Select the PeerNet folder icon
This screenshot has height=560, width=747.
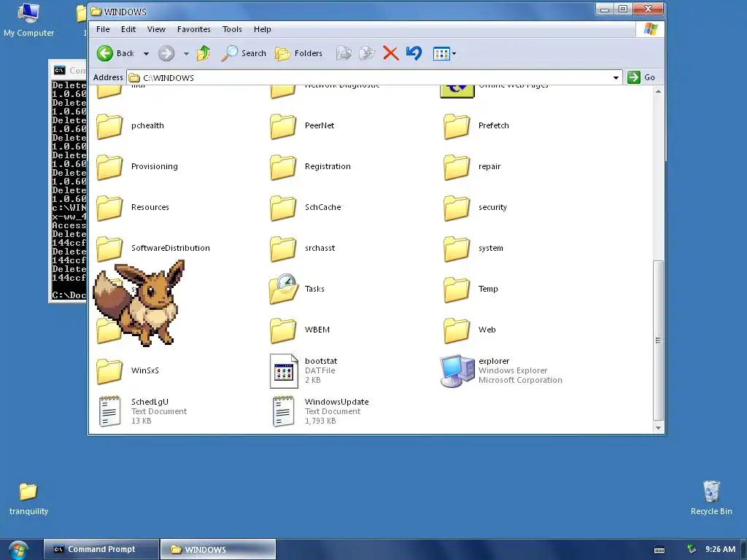click(x=283, y=126)
